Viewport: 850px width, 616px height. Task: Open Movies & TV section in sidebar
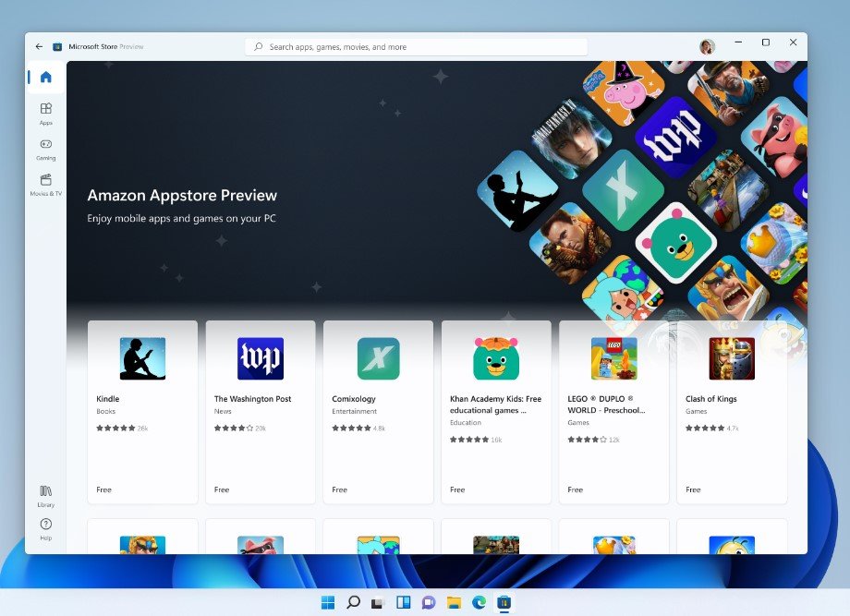[x=46, y=185]
